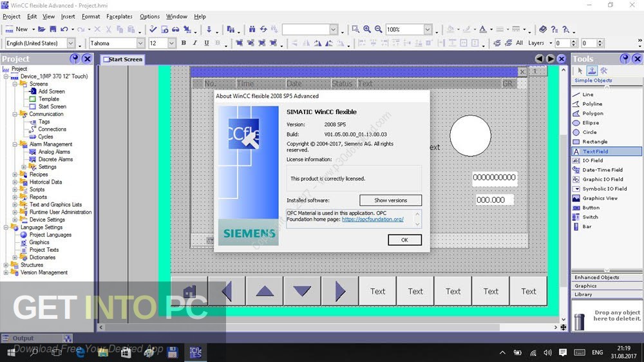Viewport: 644px width, 362px height.
Task: Select Tags under Communication
Action: 44,122
